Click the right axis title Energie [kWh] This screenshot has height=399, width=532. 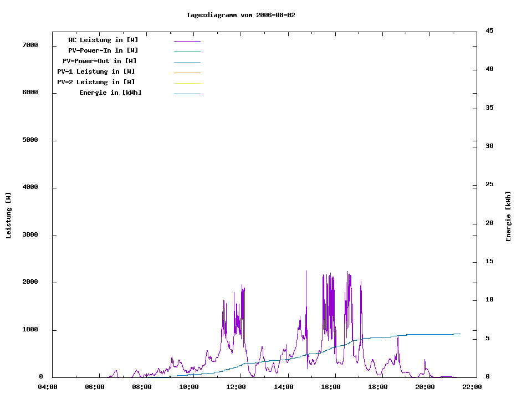coord(508,216)
